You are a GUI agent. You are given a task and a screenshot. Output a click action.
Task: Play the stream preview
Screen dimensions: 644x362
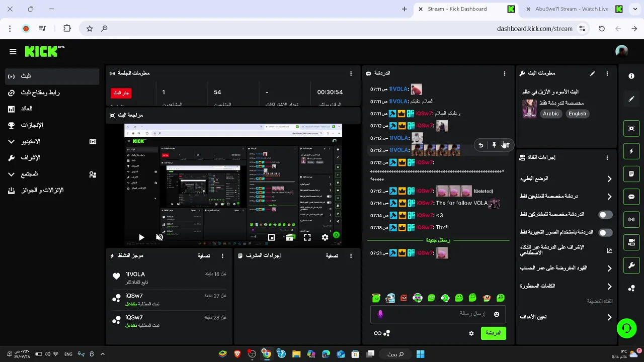[141, 237]
